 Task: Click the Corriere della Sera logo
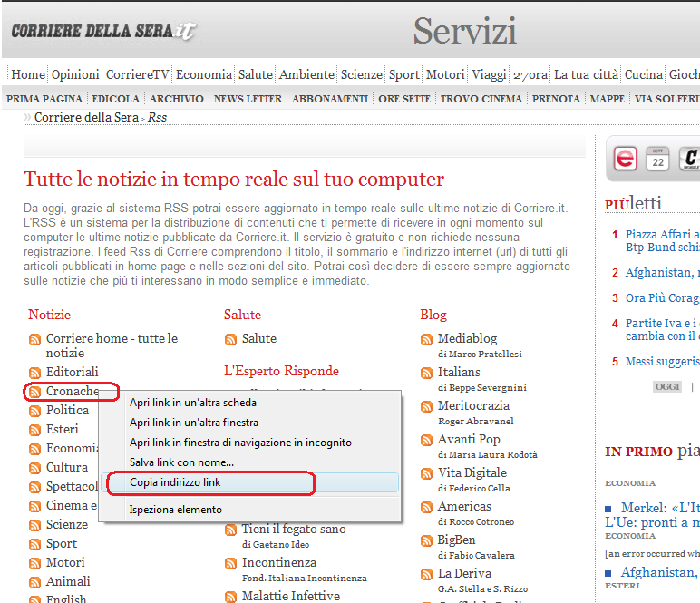click(x=103, y=31)
